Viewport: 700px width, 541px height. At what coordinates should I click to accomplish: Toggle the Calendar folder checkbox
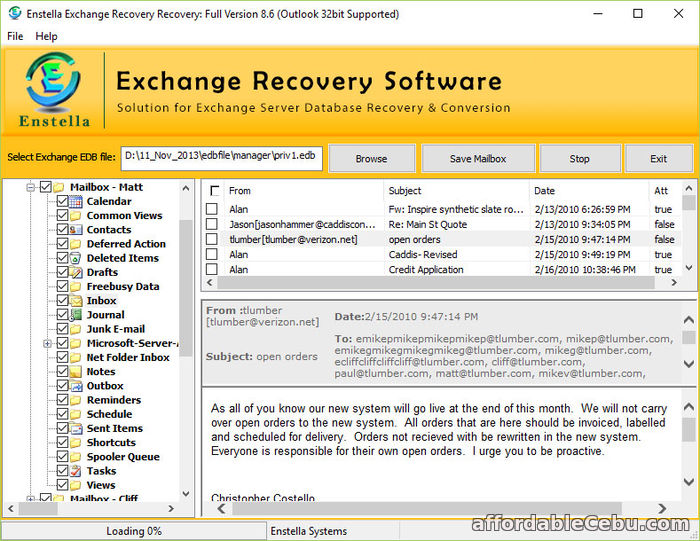(63, 201)
